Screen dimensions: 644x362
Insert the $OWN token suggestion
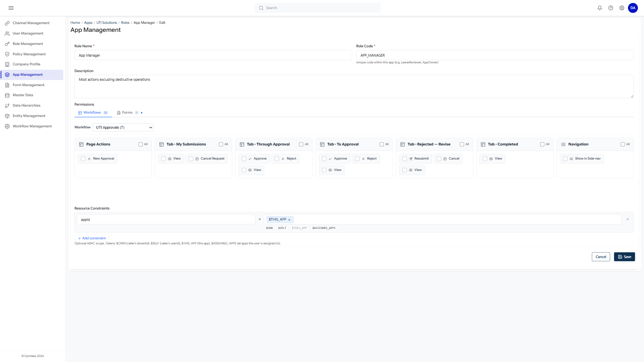(269, 228)
